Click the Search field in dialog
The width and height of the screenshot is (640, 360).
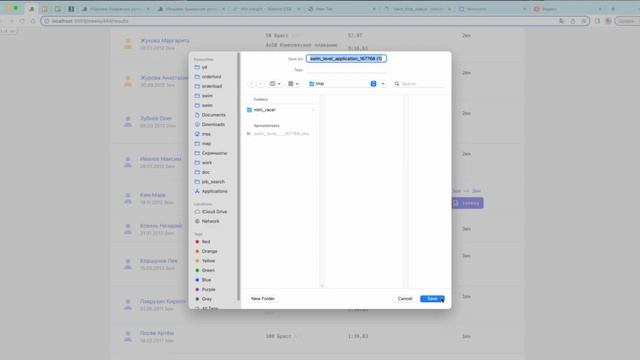point(419,84)
